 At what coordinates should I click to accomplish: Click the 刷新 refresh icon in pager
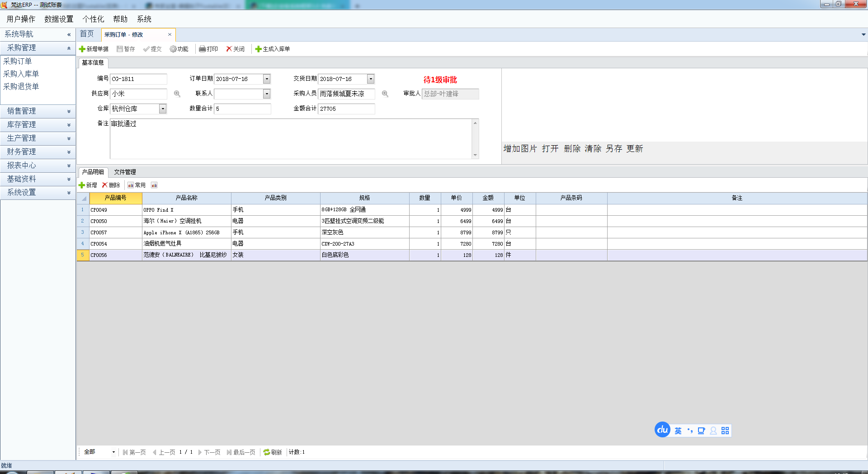[267, 452]
